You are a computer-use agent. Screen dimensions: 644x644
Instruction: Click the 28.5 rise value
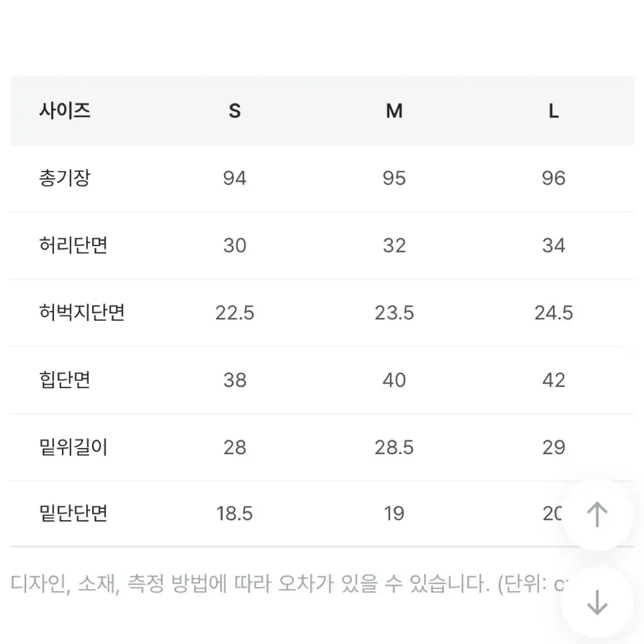[x=394, y=448]
